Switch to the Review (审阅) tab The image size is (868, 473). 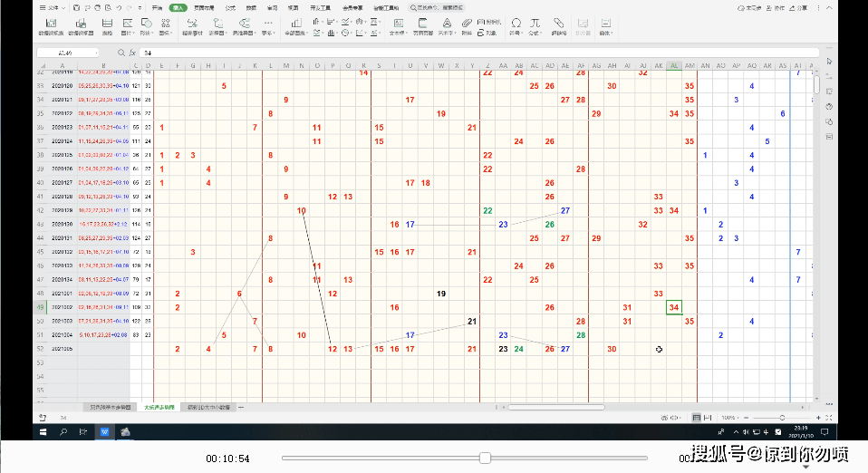(x=273, y=8)
